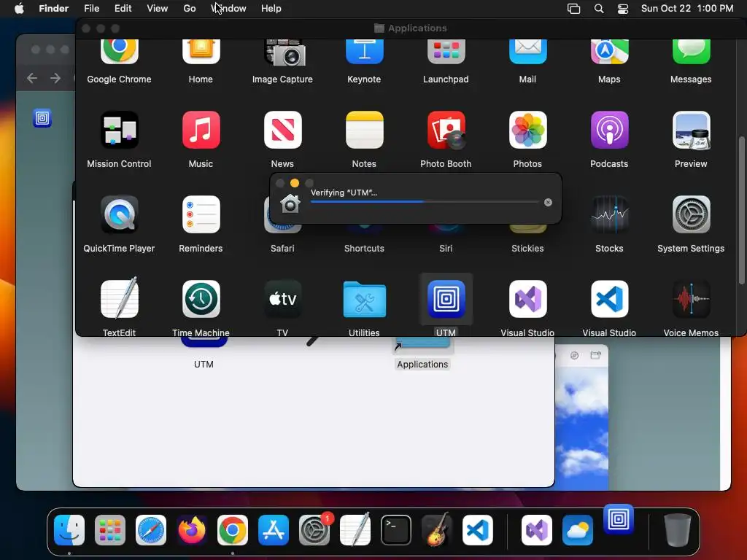Viewport: 747px width, 560px height.
Task: Open the Edit menu
Action: point(123,9)
